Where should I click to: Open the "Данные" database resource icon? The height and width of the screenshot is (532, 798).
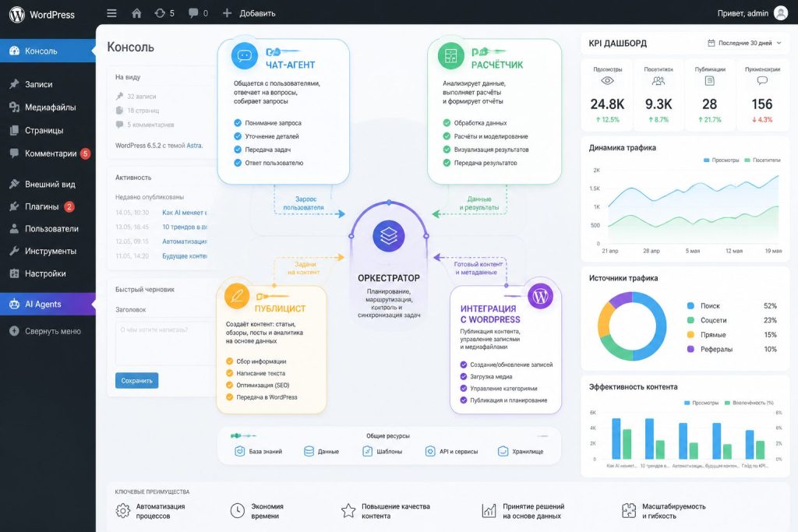pyautogui.click(x=309, y=451)
